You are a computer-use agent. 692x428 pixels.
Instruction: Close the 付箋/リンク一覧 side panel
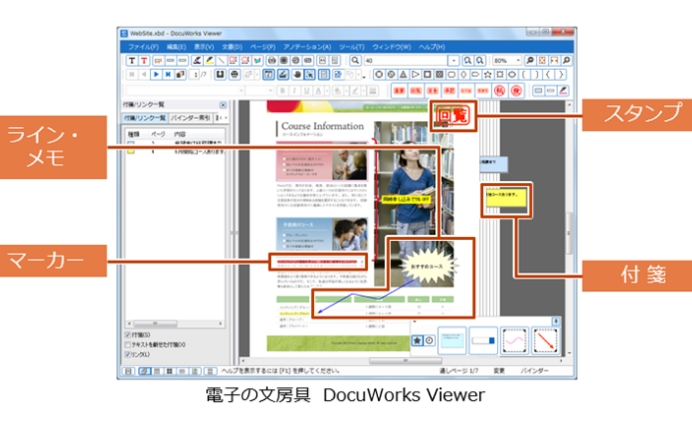click(x=222, y=104)
